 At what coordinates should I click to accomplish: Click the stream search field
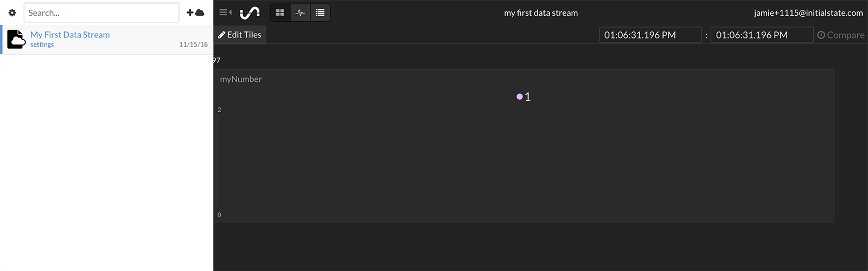click(x=101, y=12)
